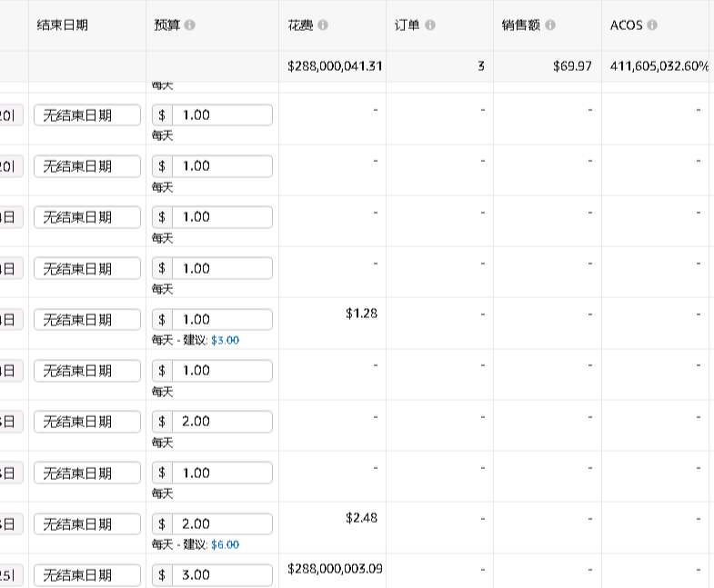Open end date picker in the $288,000,003.09 row
Viewport: 714px width, 588px height.
87,575
